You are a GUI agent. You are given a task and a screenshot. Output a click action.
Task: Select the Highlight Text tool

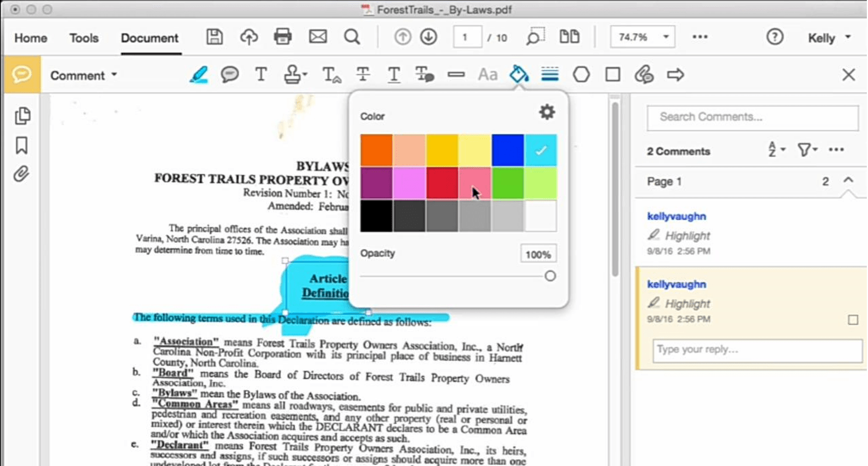198,74
